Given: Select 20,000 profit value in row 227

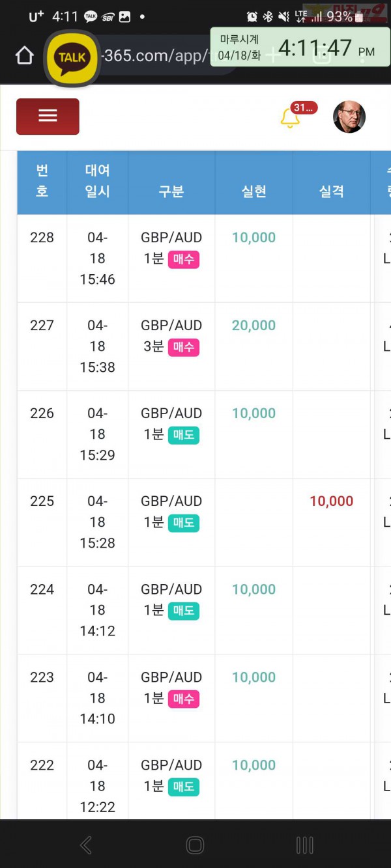Looking at the screenshot, I should [x=253, y=326].
